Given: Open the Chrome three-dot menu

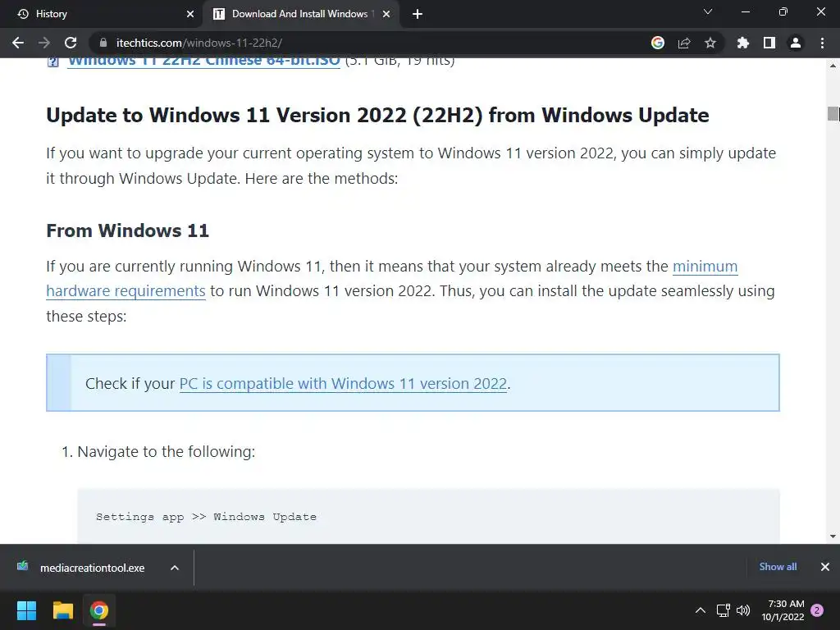Looking at the screenshot, I should click(x=822, y=43).
